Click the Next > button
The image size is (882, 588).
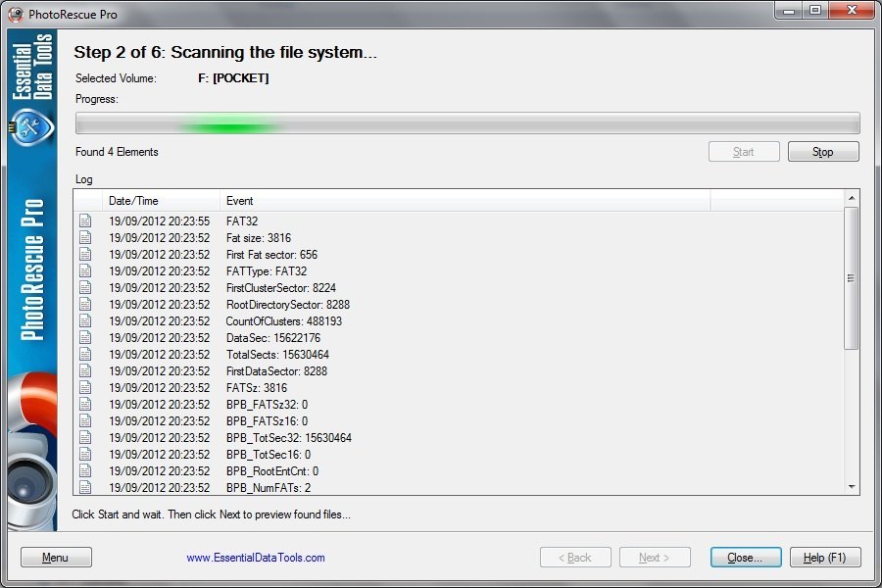coord(655,557)
